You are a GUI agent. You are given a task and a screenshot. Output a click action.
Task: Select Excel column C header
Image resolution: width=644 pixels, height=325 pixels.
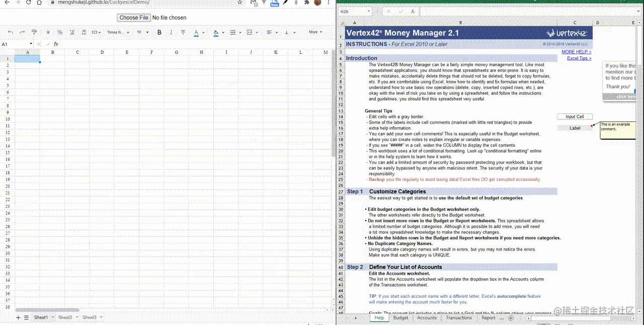[575, 23]
